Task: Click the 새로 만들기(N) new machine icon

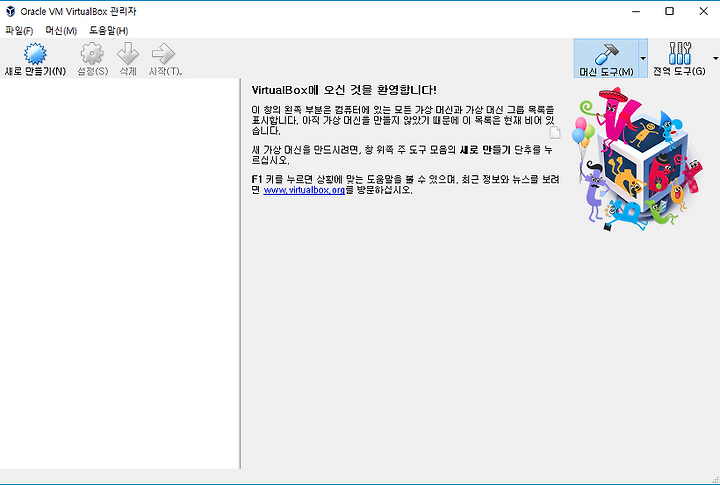Action: (35, 54)
